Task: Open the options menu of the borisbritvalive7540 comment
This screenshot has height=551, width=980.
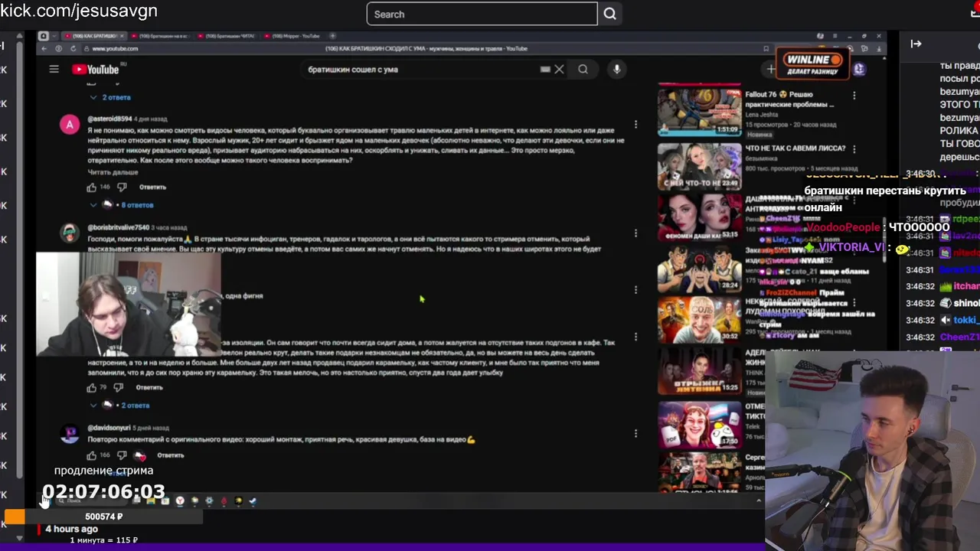Action: (x=635, y=233)
